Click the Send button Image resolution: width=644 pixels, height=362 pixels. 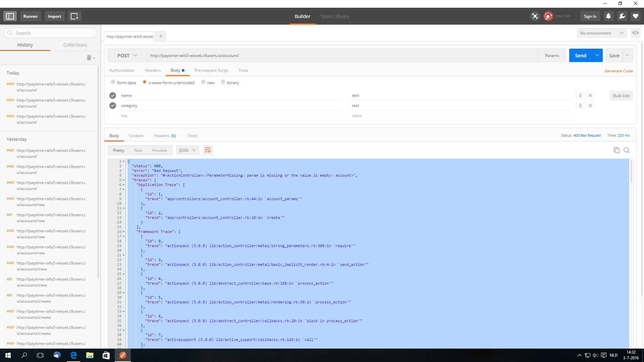(581, 55)
